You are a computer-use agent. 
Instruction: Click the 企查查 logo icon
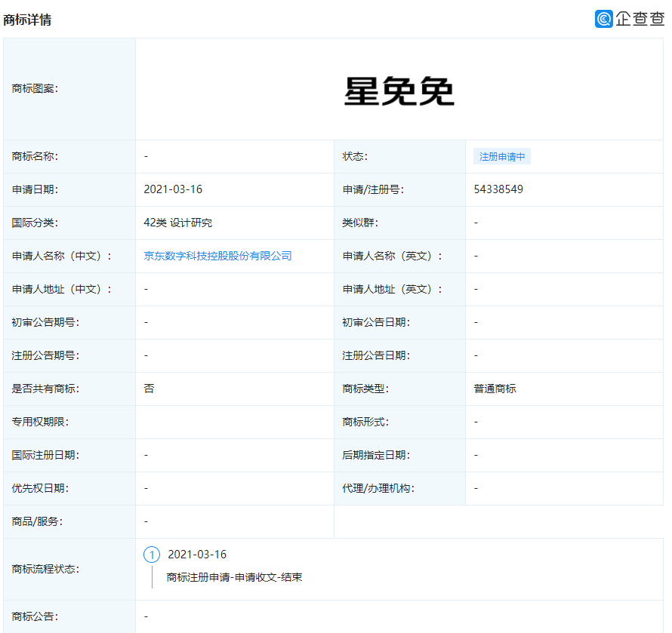pyautogui.click(x=603, y=19)
